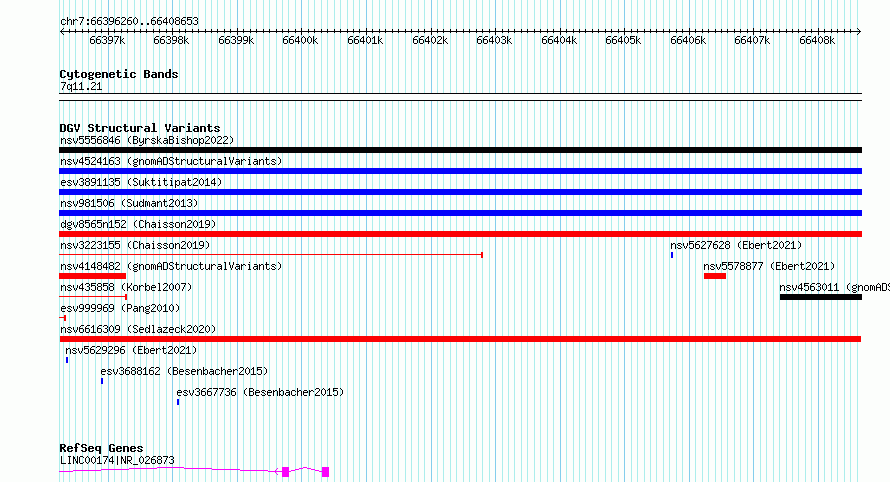Screen dimensions: 890x482
Task: Open the nsv4148482 (gnomADStructuralVariants) label
Action: click(171, 266)
